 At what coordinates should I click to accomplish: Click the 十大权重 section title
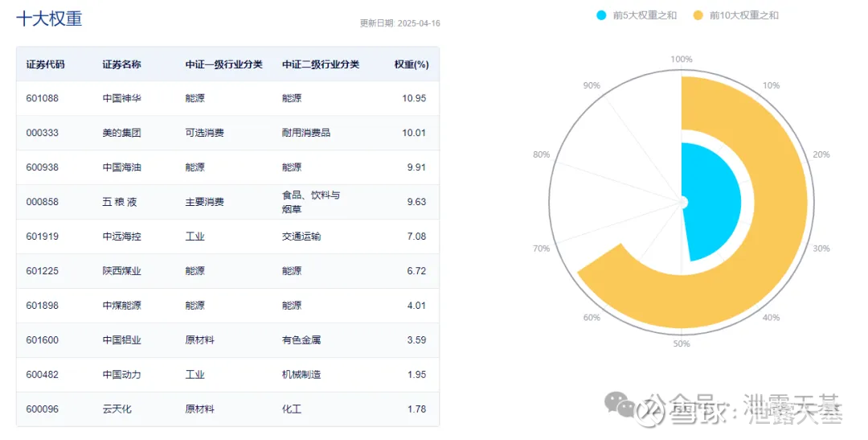pos(49,19)
